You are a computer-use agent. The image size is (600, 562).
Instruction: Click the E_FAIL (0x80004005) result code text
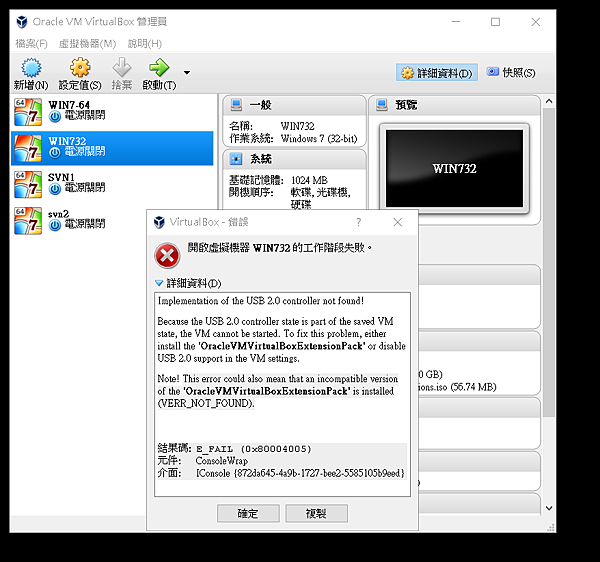click(x=254, y=449)
